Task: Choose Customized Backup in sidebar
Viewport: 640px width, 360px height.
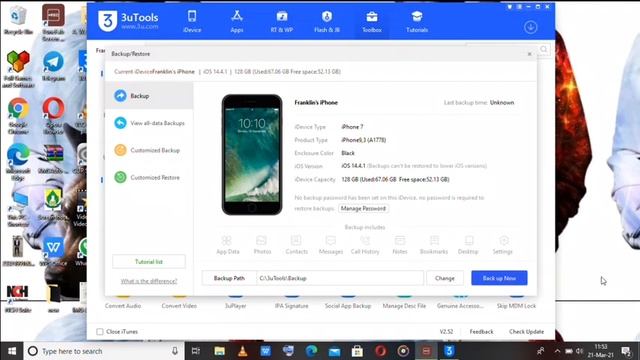Action: (x=149, y=150)
